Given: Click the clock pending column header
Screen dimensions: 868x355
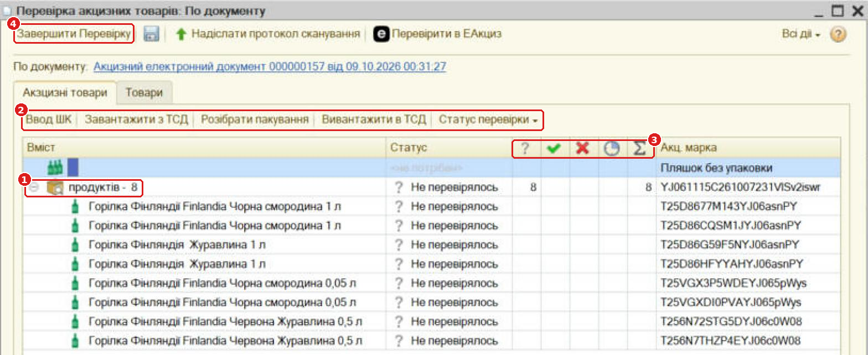Looking at the screenshot, I should click(611, 148).
